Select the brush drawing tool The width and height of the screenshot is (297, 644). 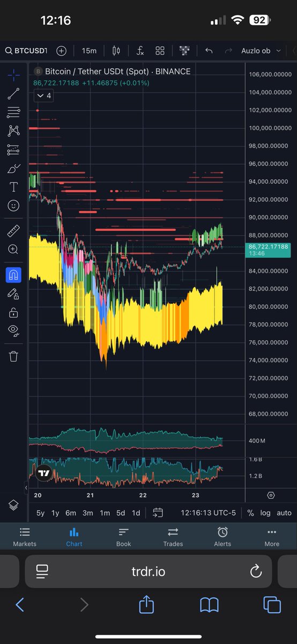tap(13, 169)
